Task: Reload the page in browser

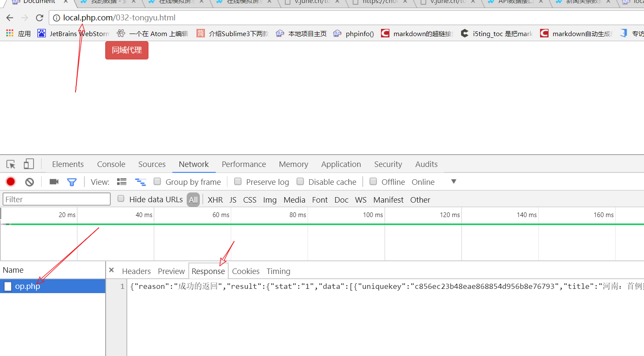Action: pos(39,18)
